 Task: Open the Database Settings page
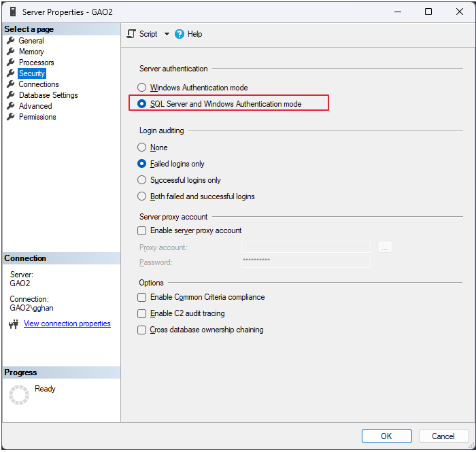point(48,95)
